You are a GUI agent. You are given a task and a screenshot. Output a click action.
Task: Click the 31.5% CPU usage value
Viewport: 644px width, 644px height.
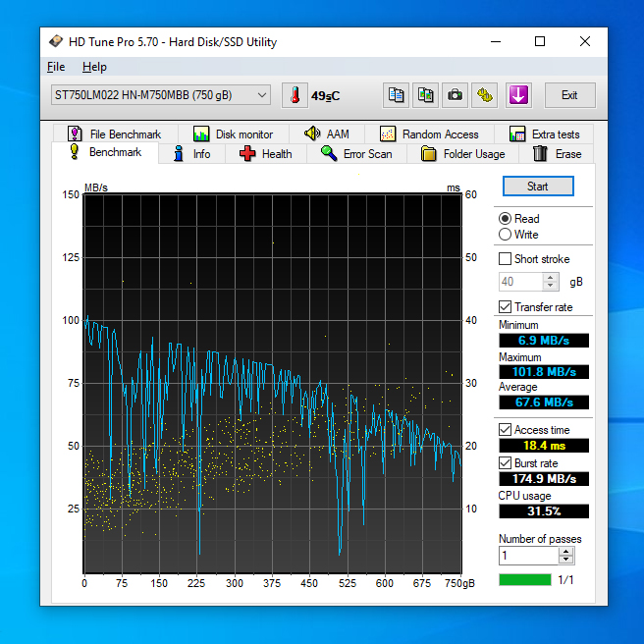click(x=544, y=511)
